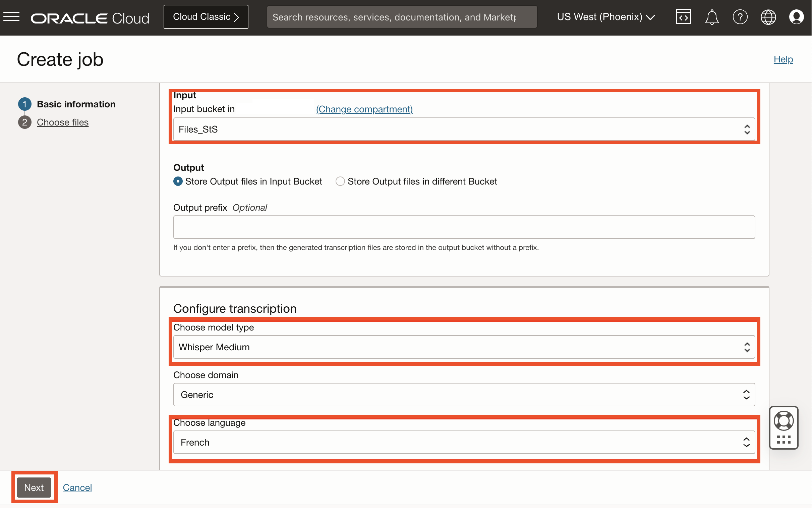Click the help question mark icon
This screenshot has width=812, height=508.
pyautogui.click(x=740, y=17)
